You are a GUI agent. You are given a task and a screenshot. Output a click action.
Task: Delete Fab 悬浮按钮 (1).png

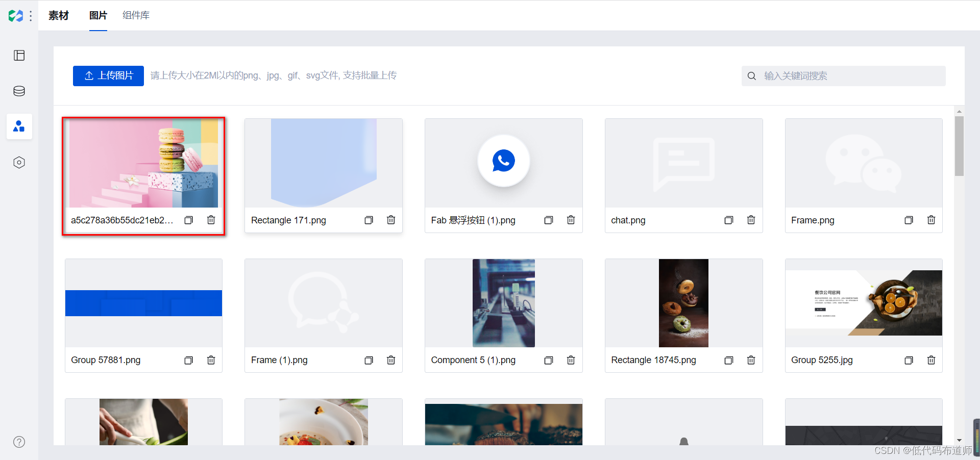point(571,220)
